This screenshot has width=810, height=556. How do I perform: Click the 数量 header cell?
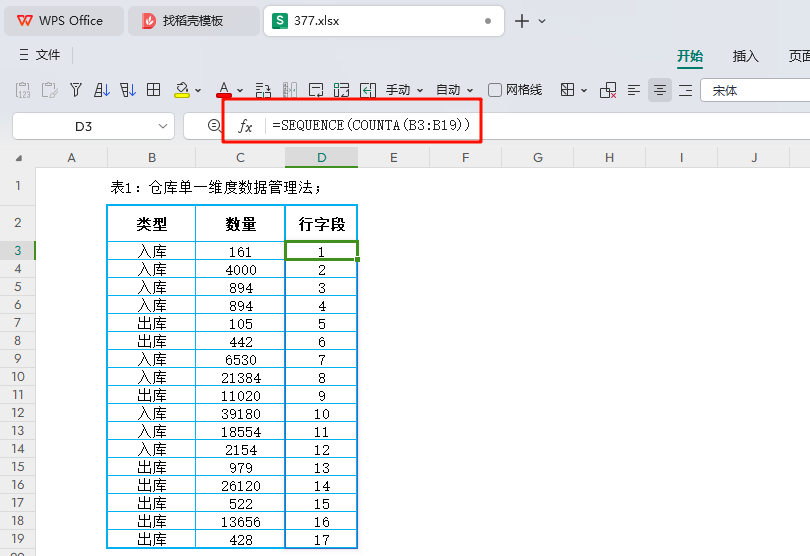[x=241, y=223]
